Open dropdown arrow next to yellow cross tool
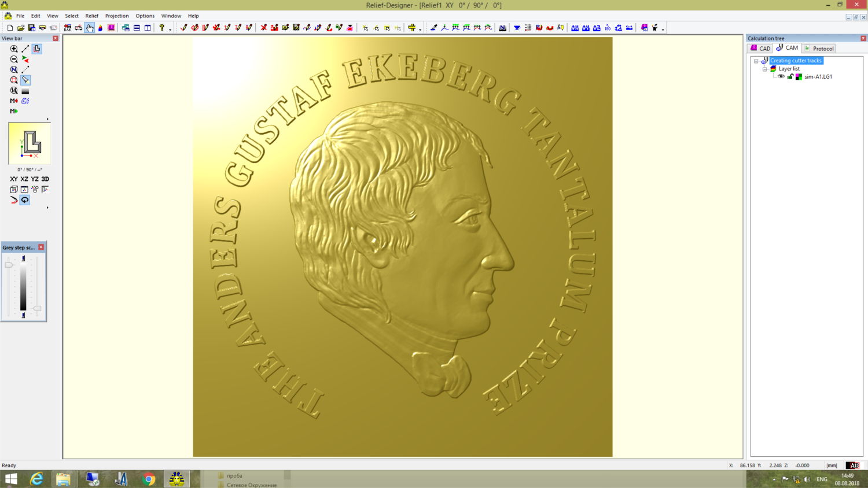 click(x=420, y=29)
